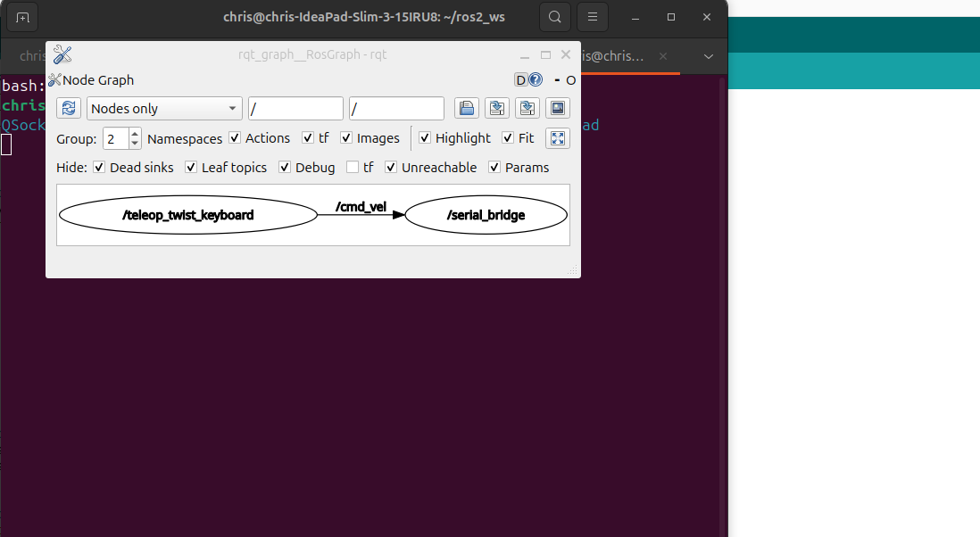This screenshot has width=980, height=537.
Task: Click the save as SVG icon
Action: coord(527,108)
